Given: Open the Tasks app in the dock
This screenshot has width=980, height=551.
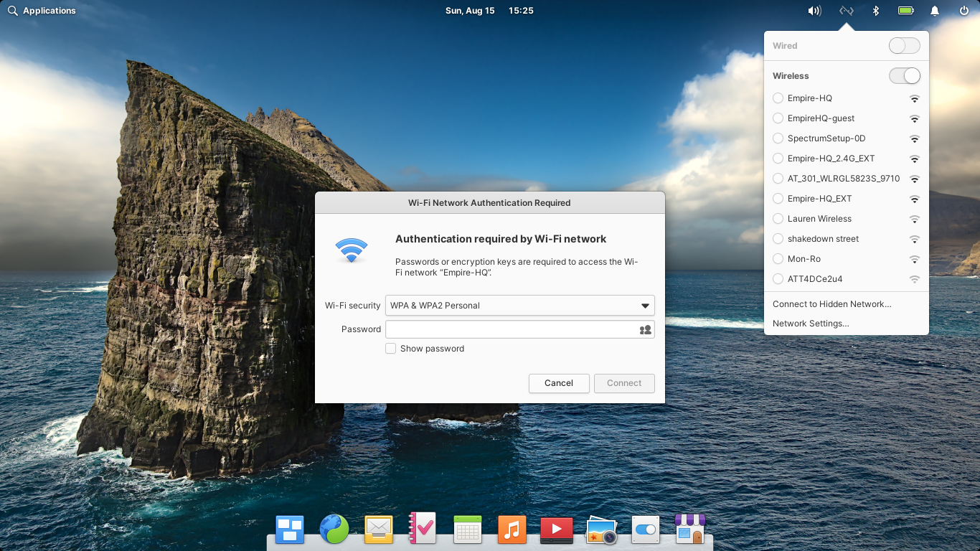Looking at the screenshot, I should pos(423,529).
